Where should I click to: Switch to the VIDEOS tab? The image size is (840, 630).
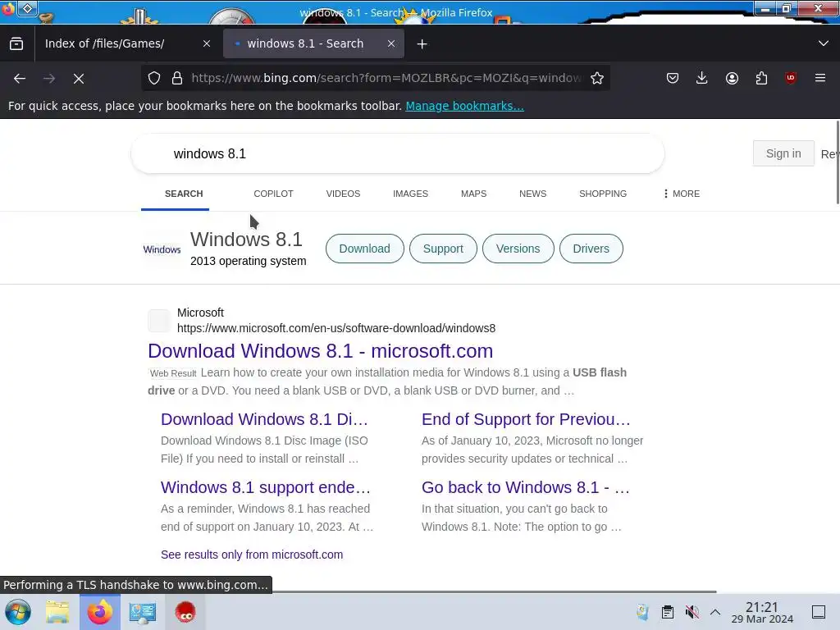click(343, 194)
